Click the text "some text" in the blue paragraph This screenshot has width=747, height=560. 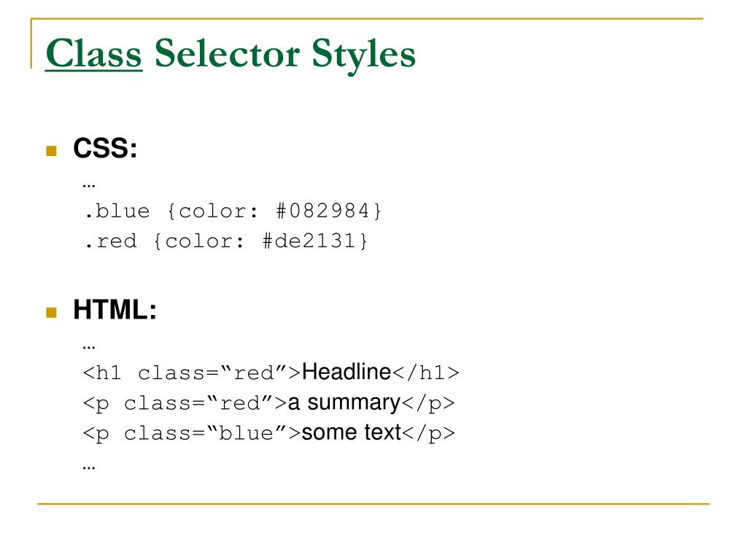(x=351, y=432)
